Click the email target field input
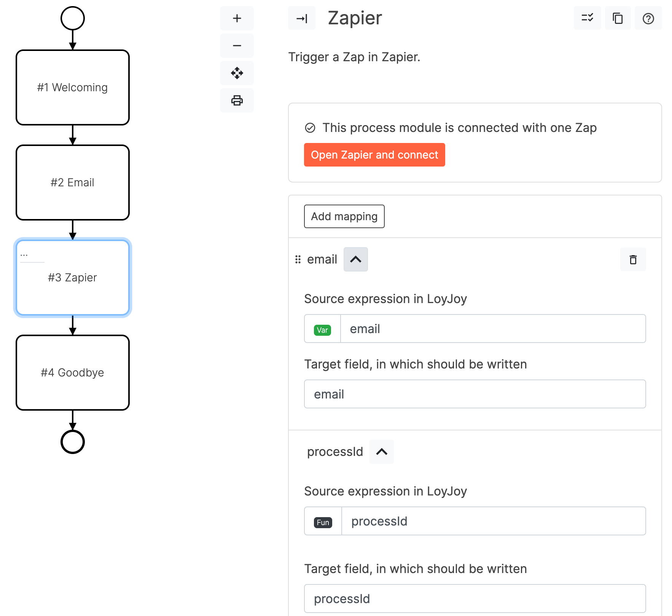The image size is (672, 616). click(x=475, y=394)
